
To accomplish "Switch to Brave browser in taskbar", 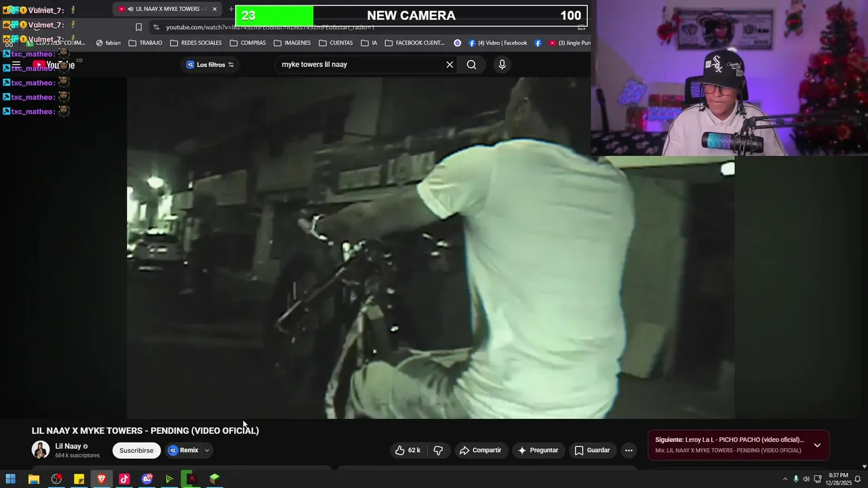I will [x=101, y=479].
